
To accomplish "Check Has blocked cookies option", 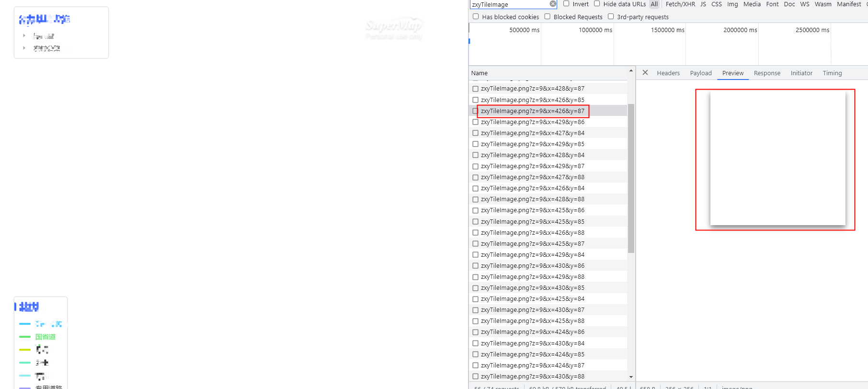I will point(476,17).
